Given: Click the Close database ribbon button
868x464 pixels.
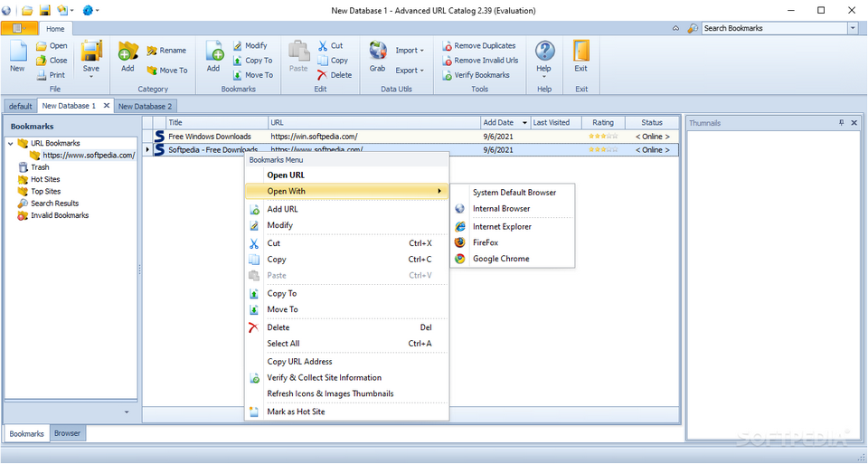Looking at the screenshot, I should [52, 61].
